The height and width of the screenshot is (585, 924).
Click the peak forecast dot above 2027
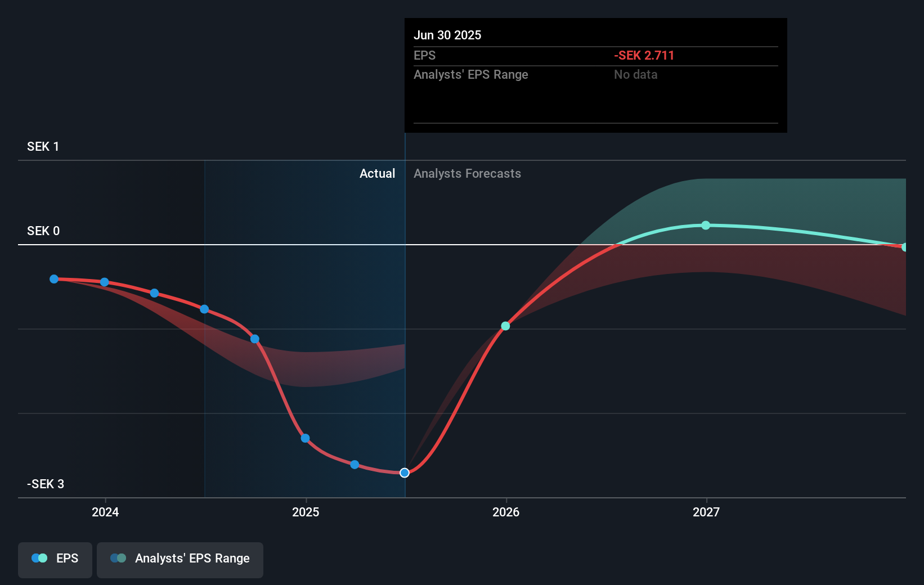tap(705, 225)
